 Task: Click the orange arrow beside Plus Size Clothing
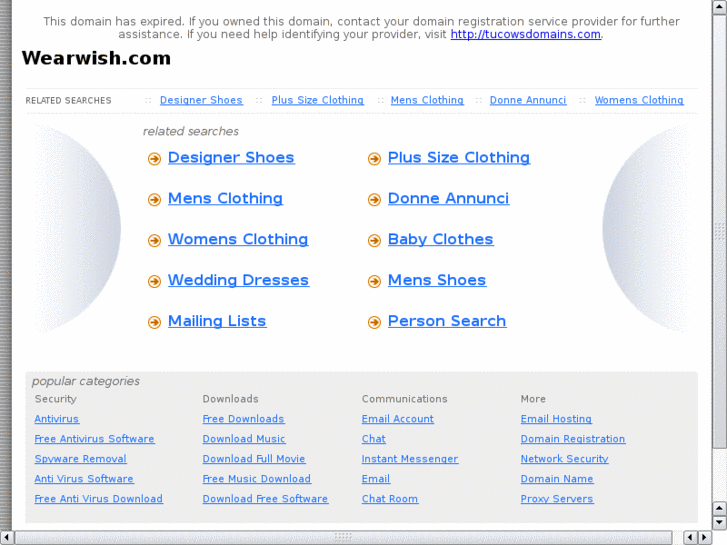[x=374, y=159]
